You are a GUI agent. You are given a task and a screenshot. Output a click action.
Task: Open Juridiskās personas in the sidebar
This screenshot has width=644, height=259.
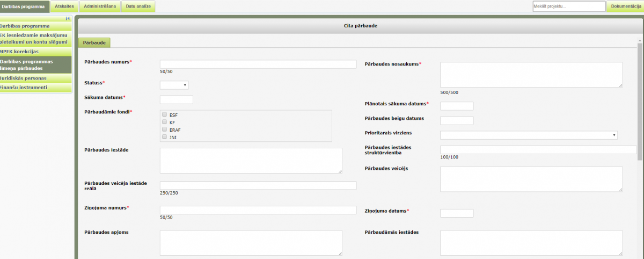(35, 78)
